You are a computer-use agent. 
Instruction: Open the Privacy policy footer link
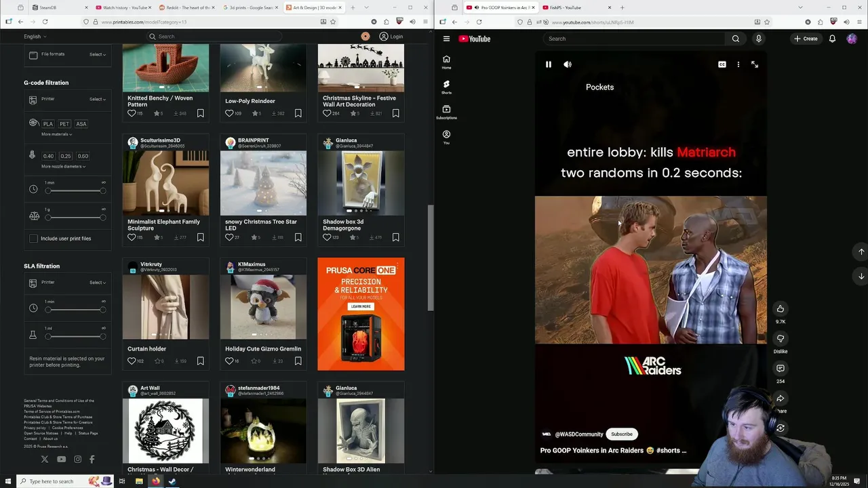tap(35, 428)
